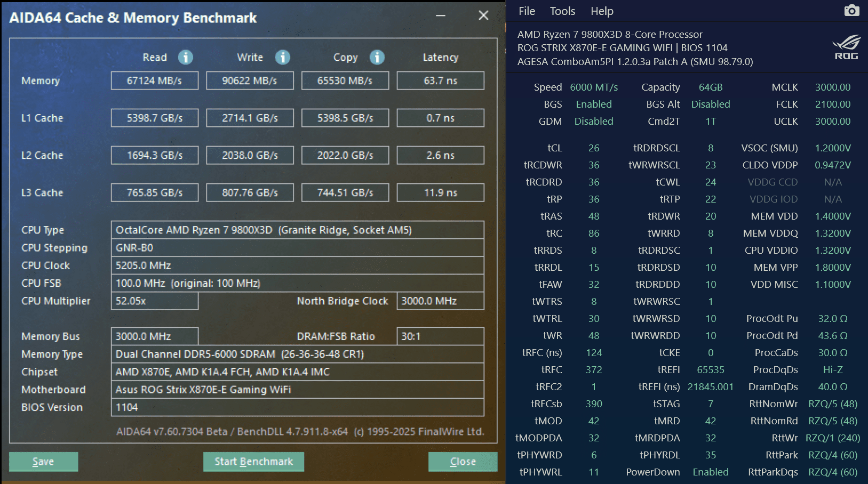Click the L3 Cache Latency value 11.9 ns
868x484 pixels.
click(x=441, y=192)
